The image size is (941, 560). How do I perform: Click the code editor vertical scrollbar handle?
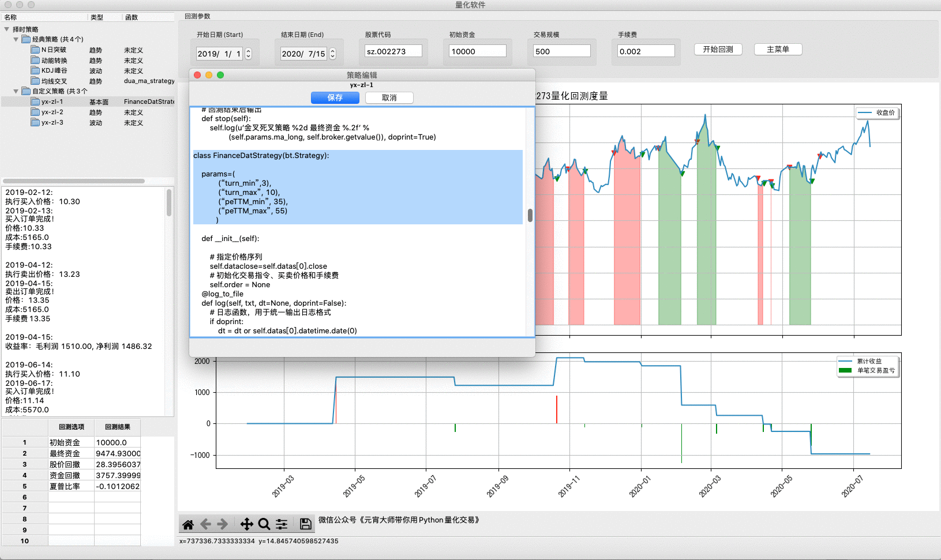click(530, 215)
